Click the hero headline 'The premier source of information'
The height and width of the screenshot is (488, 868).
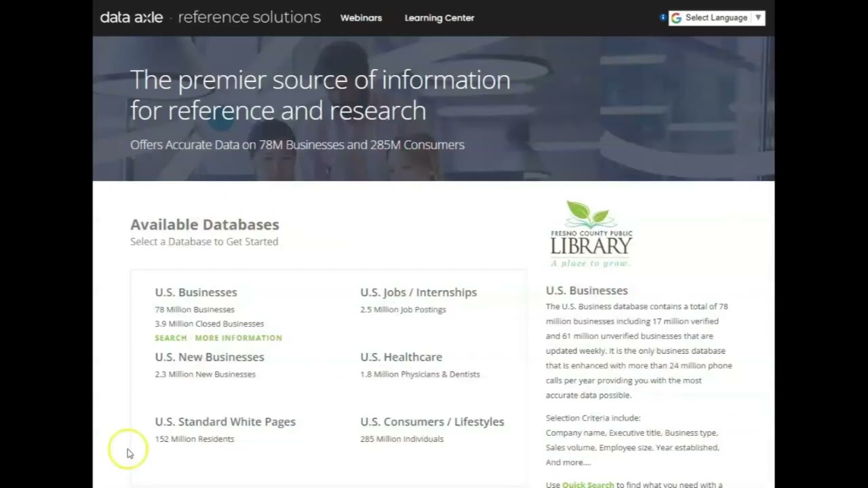coord(320,80)
